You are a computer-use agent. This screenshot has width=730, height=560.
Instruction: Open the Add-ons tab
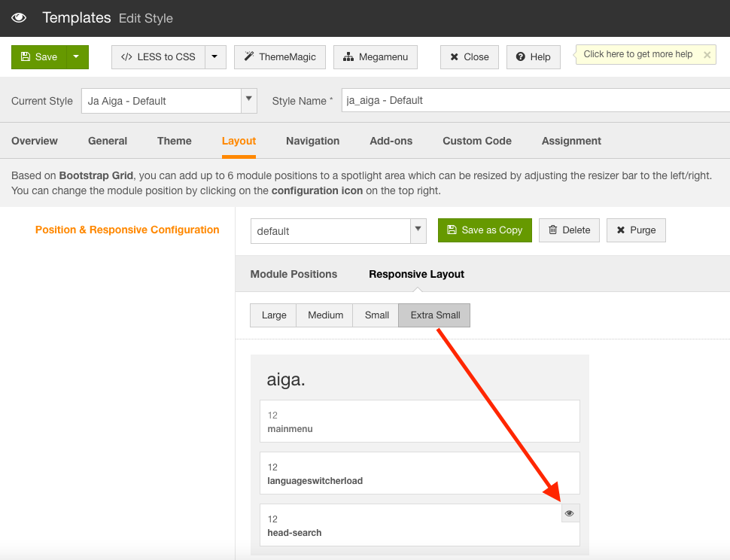click(x=391, y=141)
